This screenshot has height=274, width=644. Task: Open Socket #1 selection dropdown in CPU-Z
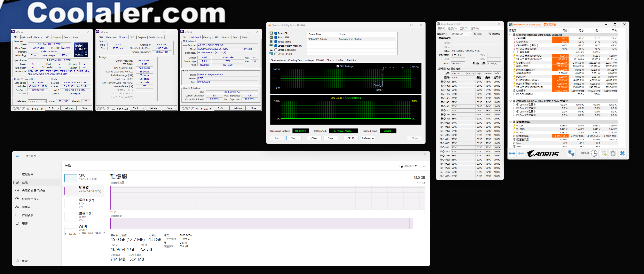pyautogui.click(x=37, y=102)
